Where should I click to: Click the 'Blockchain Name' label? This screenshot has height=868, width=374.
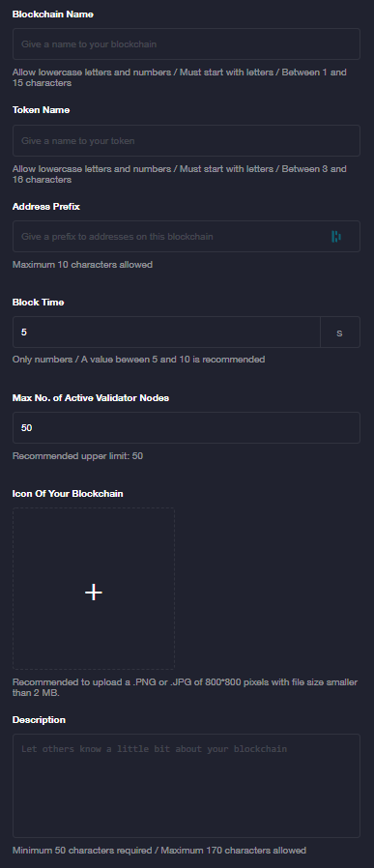(x=52, y=14)
